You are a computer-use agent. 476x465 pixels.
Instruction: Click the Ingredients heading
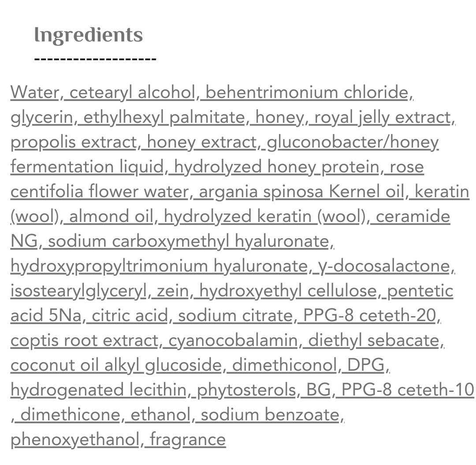point(88,35)
